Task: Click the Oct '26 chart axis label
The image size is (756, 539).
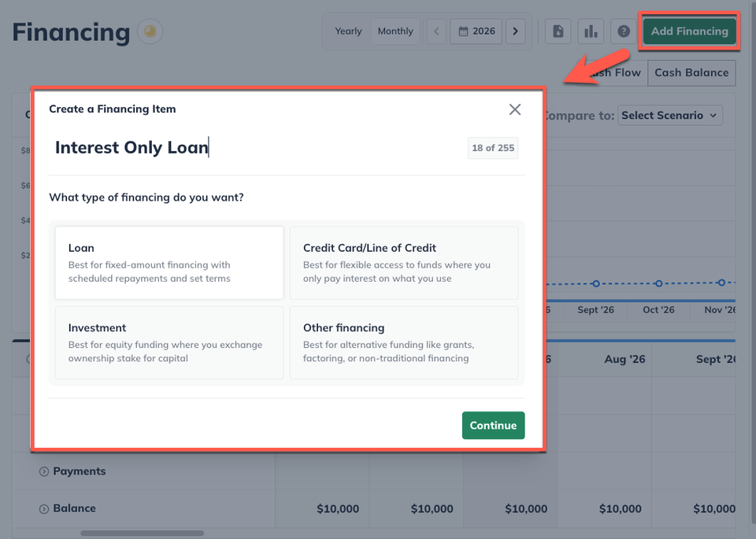Action: [658, 310]
